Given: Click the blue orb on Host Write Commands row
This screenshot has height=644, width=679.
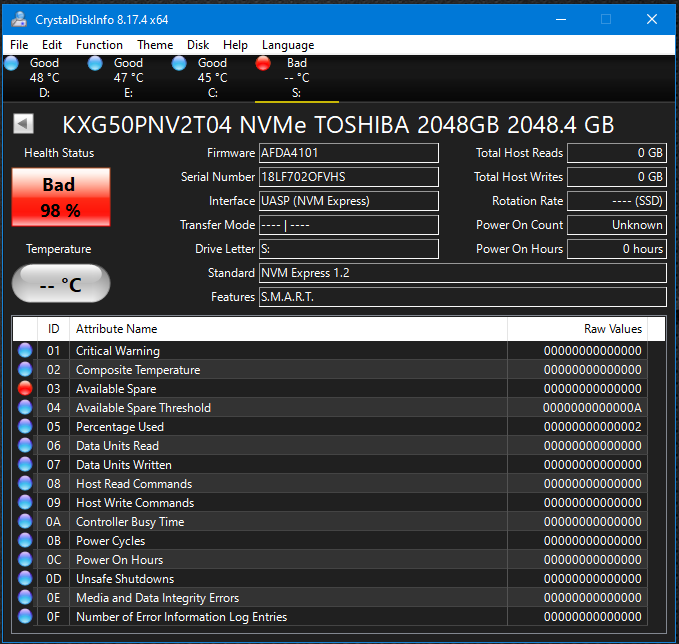Looking at the screenshot, I should (25, 503).
